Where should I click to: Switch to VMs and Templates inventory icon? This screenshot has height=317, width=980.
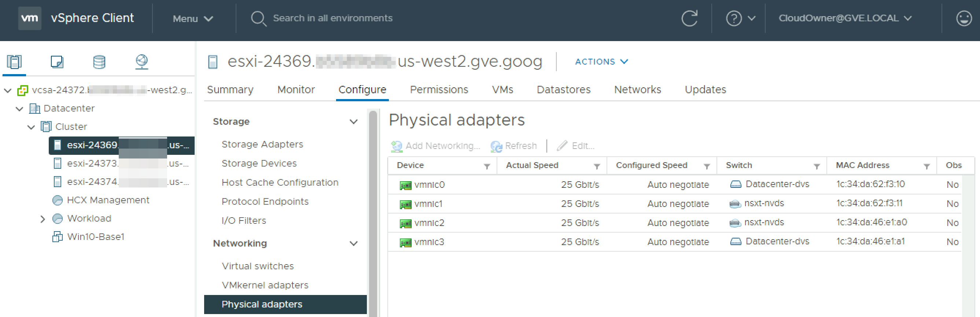click(x=57, y=62)
